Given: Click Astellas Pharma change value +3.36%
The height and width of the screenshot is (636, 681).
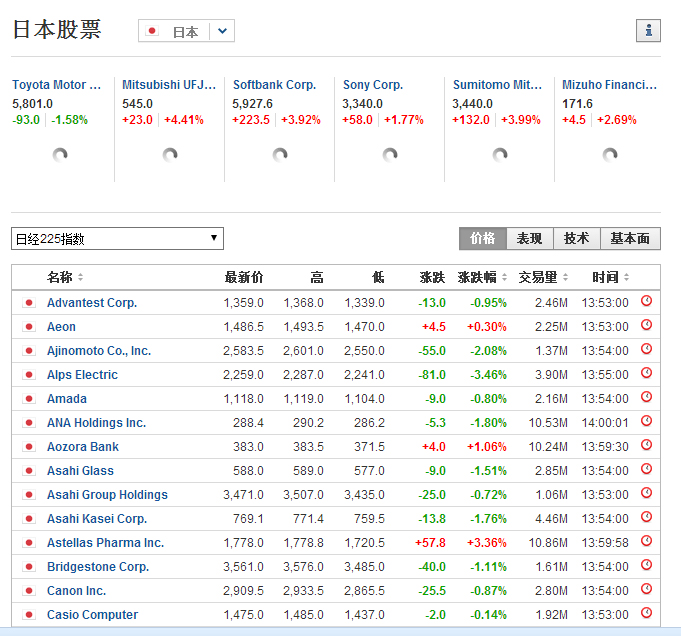Looking at the screenshot, I should tap(487, 543).
